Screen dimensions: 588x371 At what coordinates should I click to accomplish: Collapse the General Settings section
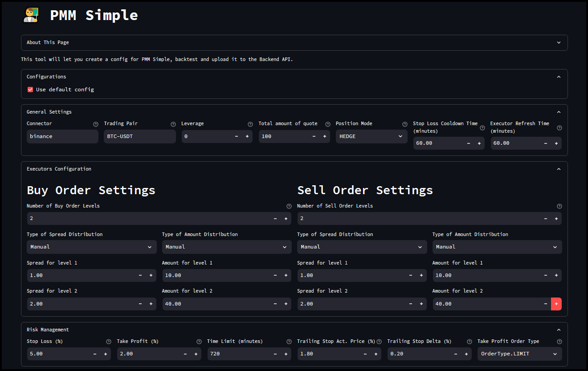pyautogui.click(x=559, y=112)
